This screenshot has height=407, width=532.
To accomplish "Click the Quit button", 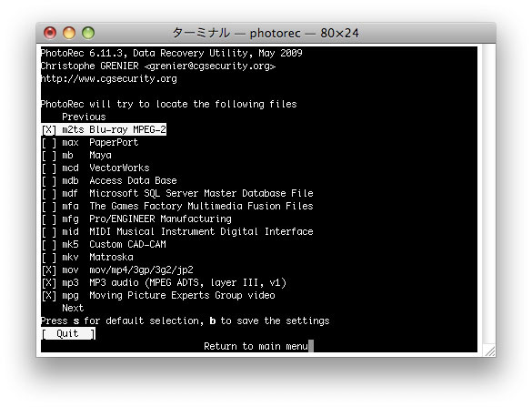I will pyautogui.click(x=68, y=333).
